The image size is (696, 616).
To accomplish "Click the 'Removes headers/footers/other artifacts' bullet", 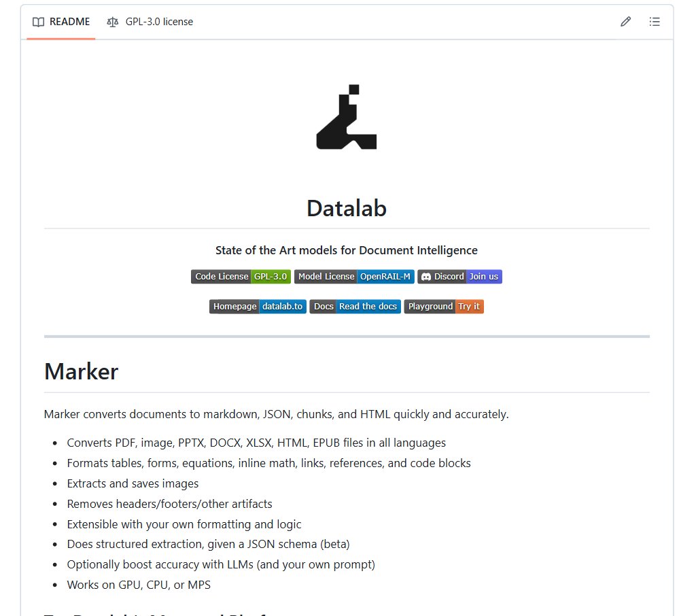I will tap(169, 504).
